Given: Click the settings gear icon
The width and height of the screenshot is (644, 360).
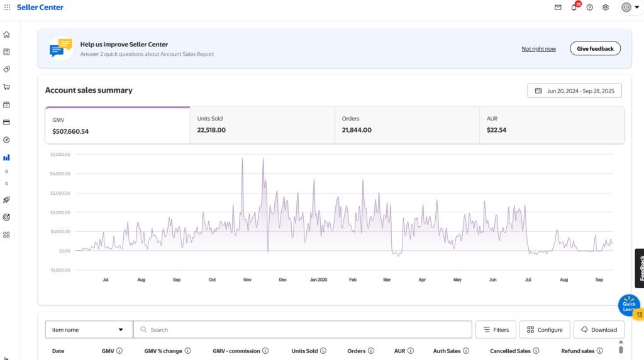Looking at the screenshot, I should [x=606, y=8].
